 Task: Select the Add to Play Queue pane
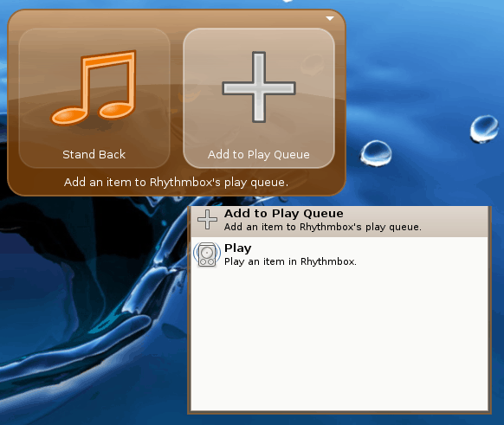[x=259, y=99]
